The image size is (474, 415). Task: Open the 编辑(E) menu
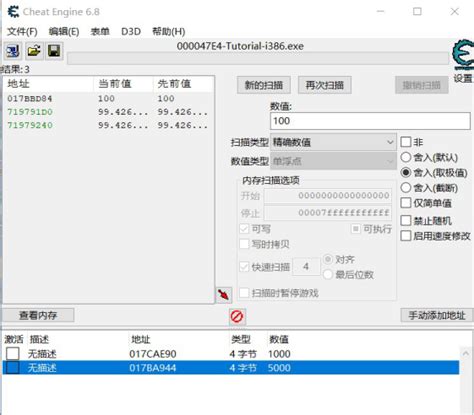[x=64, y=32]
